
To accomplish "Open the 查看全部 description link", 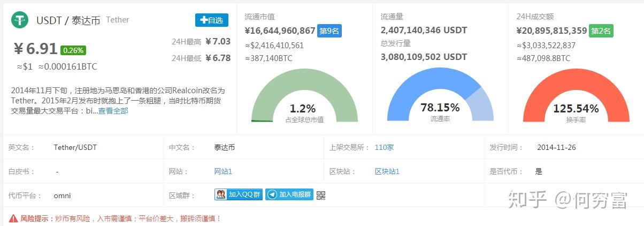I will pyautogui.click(x=113, y=111).
